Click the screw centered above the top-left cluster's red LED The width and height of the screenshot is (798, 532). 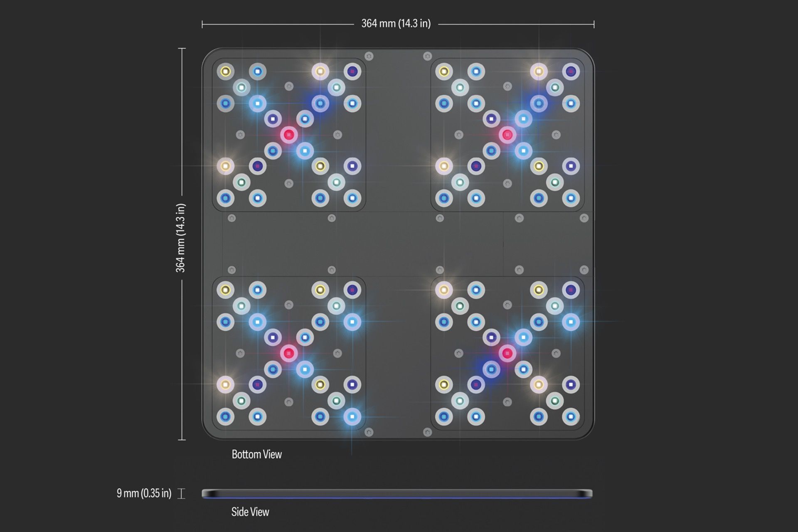click(x=289, y=86)
